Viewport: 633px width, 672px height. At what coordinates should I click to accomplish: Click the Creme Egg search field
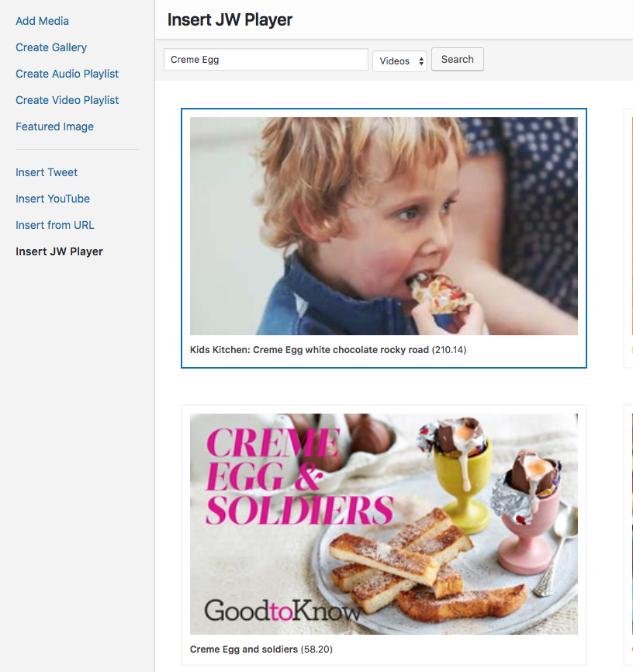pyautogui.click(x=266, y=60)
